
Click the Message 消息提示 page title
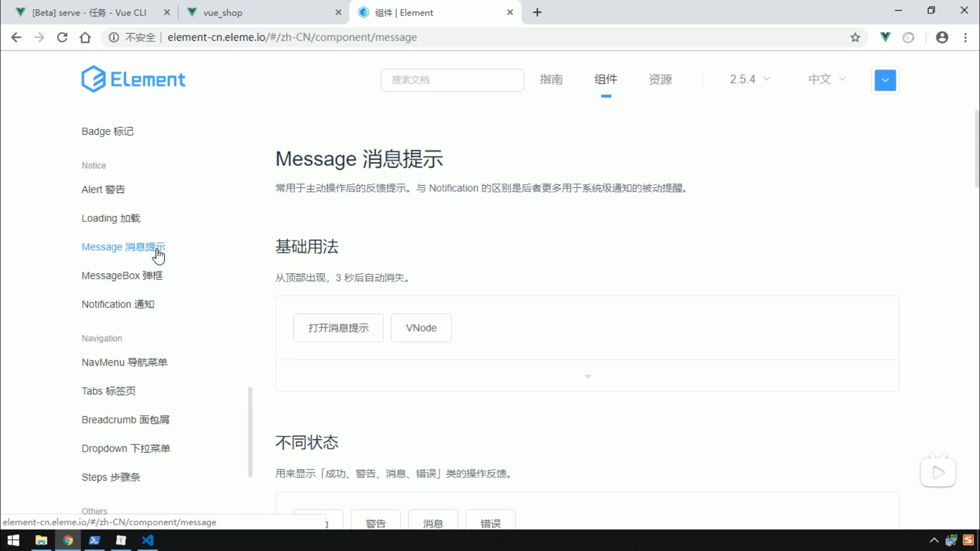tap(359, 159)
